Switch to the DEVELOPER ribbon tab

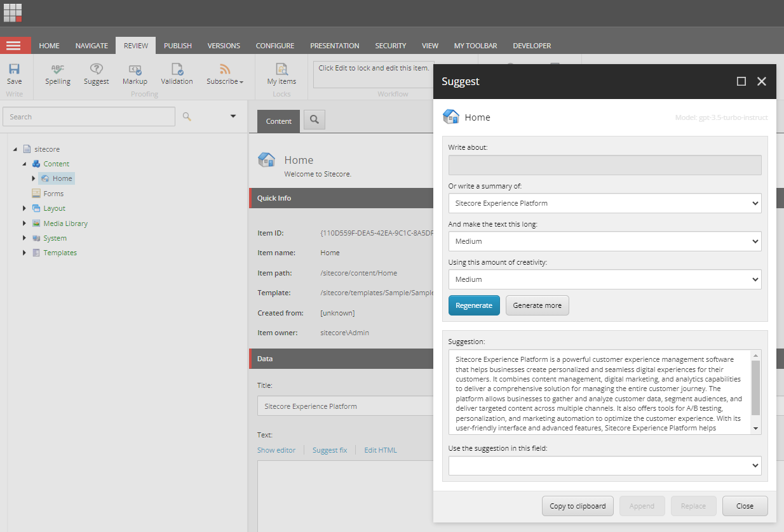[532, 46]
